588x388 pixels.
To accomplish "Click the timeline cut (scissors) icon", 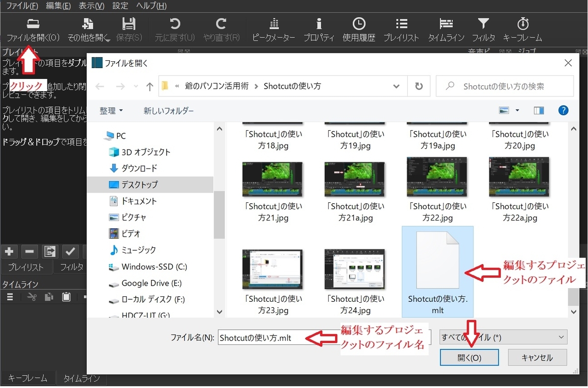I will pos(32,297).
